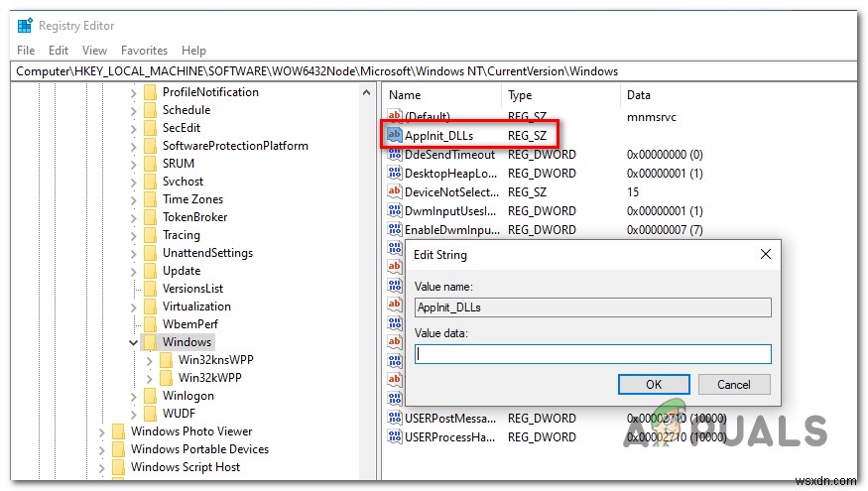Select the WbemPerf key

point(189,324)
